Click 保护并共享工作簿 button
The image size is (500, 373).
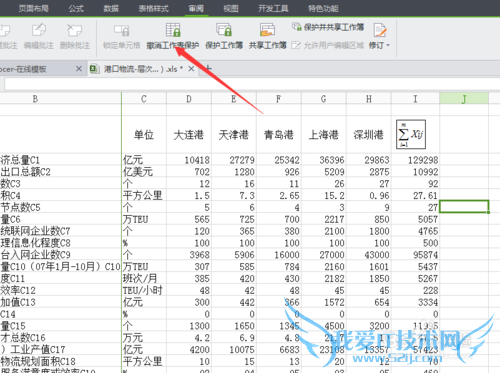point(328,27)
